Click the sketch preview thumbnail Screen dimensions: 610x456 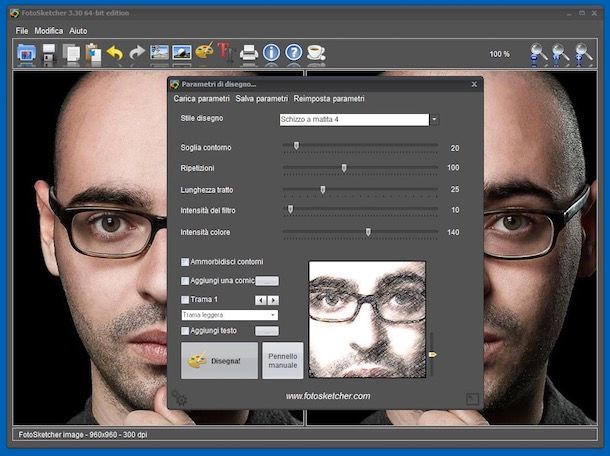click(x=367, y=319)
